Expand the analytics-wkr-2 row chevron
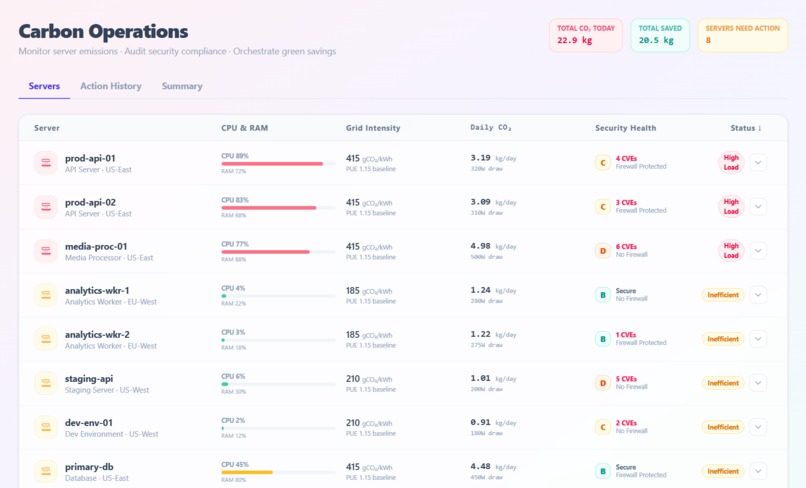The image size is (806, 488). (x=758, y=339)
